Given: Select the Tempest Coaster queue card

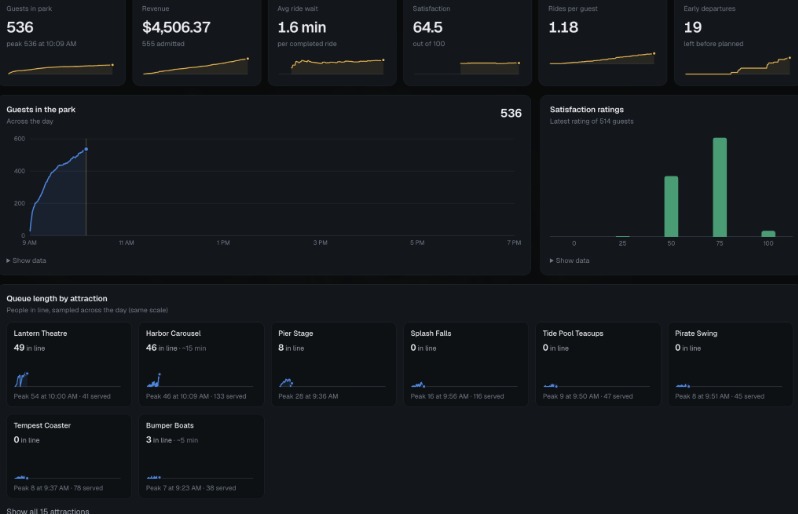Looking at the screenshot, I should click(x=69, y=456).
